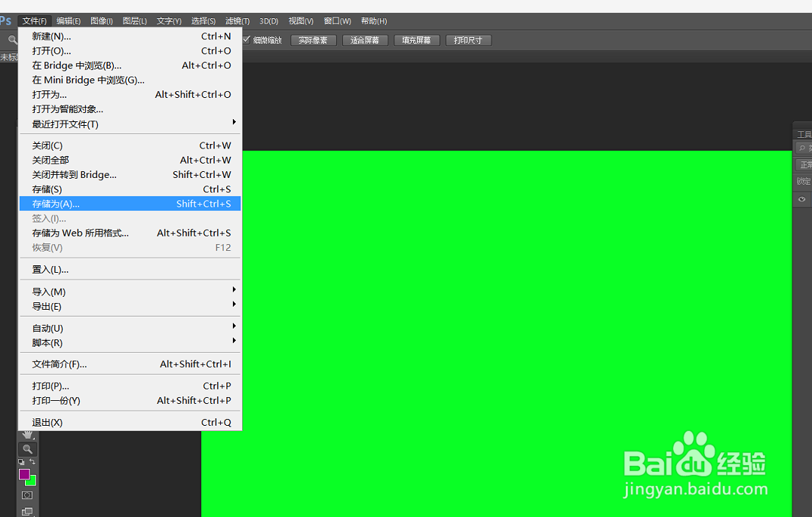Image resolution: width=812 pixels, height=517 pixels.
Task: Open the 图像(I) menu
Action: (x=102, y=21)
